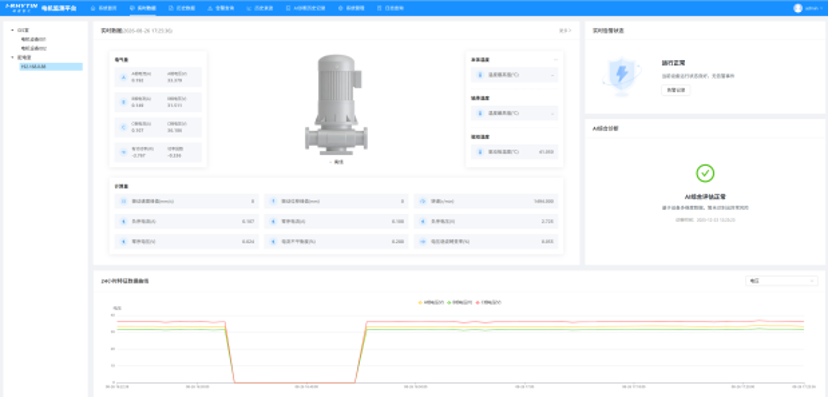The height and width of the screenshot is (397, 828).
Task: Select 电机设备001 in the device tree
Action: click(x=34, y=39)
